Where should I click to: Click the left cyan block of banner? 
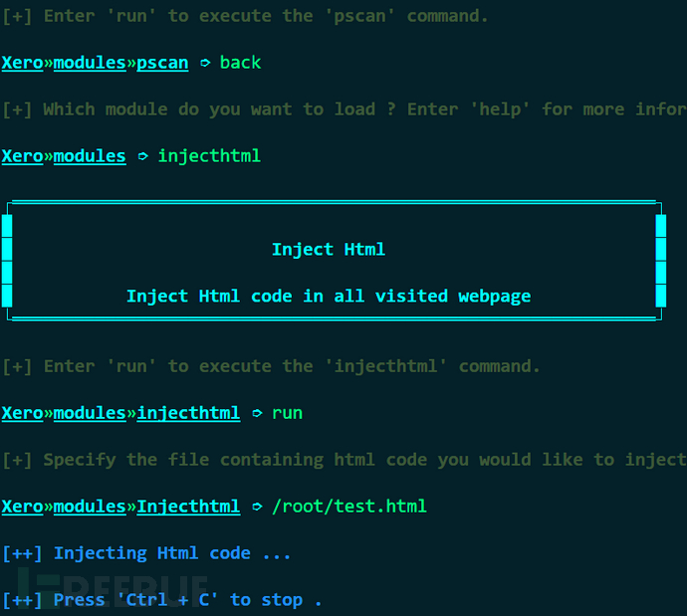click(x=7, y=261)
